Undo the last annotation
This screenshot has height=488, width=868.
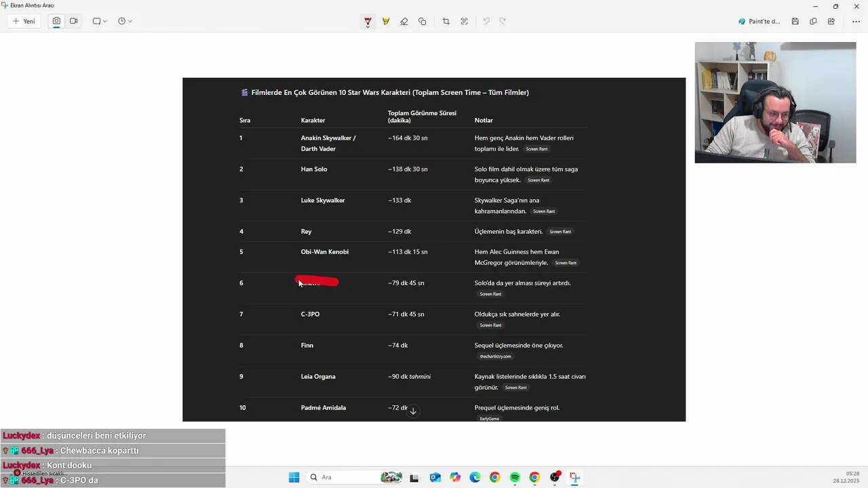pyautogui.click(x=486, y=22)
